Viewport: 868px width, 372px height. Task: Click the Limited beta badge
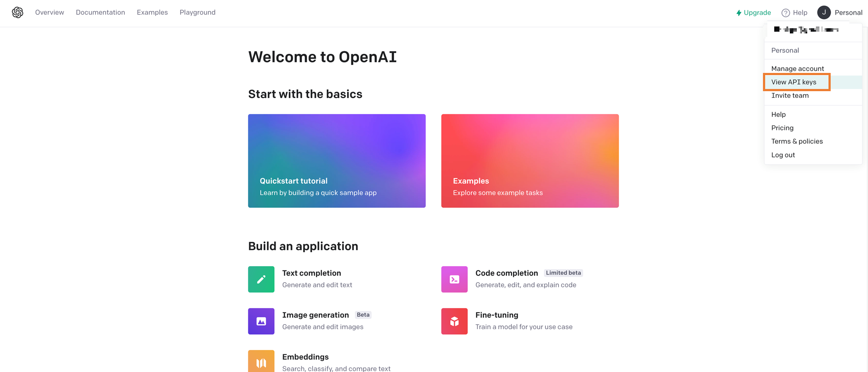pos(563,273)
